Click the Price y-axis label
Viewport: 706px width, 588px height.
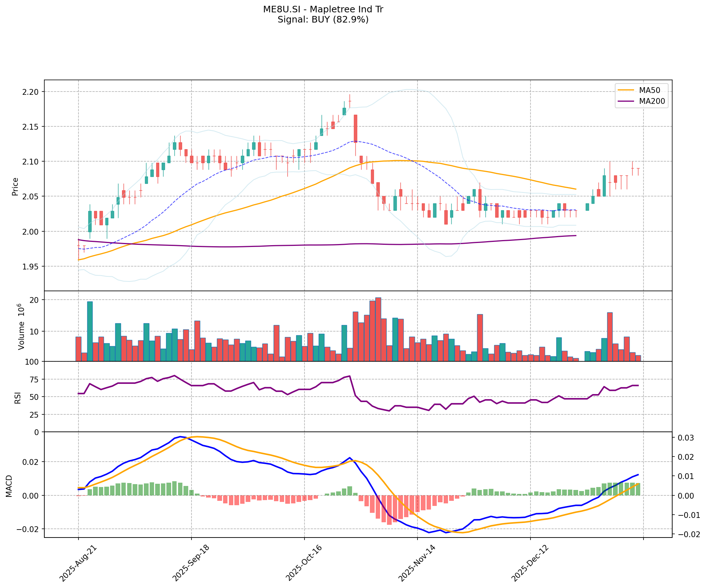(x=15, y=186)
